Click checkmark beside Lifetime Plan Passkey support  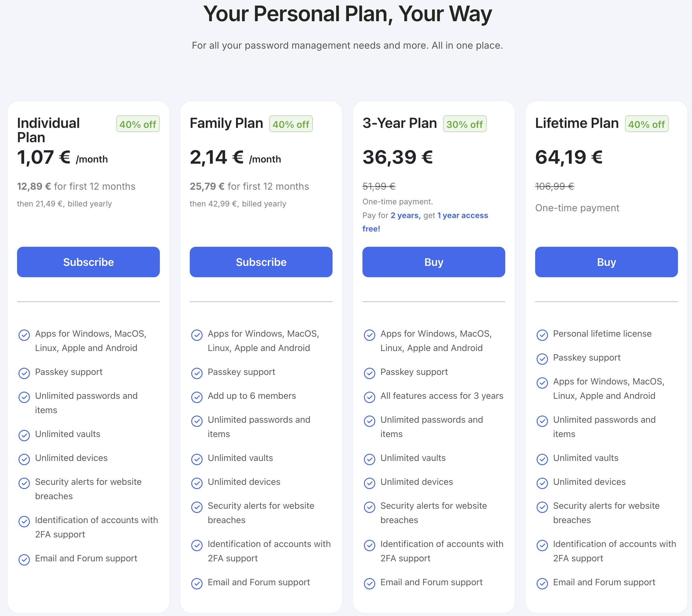[x=542, y=358]
